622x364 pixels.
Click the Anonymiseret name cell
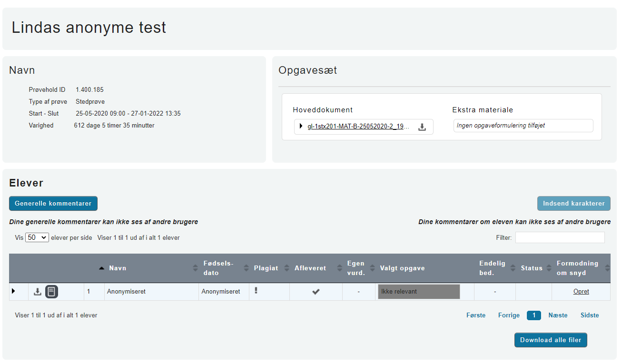click(x=152, y=292)
